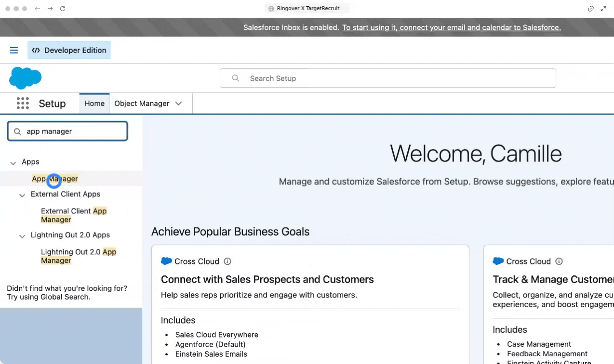
Task: Click Ringover X TargetRecruit page title
Action: [x=308, y=8]
